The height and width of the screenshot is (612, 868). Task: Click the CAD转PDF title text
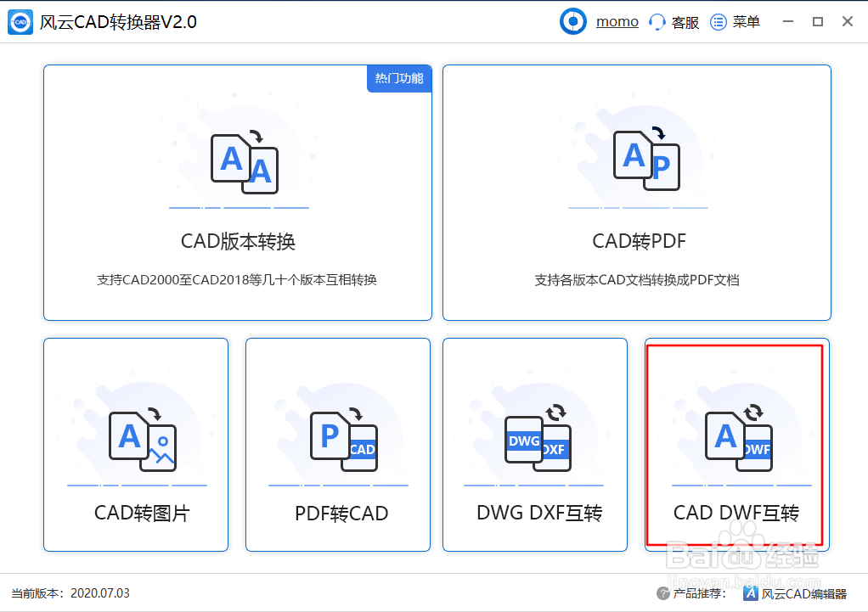[639, 241]
